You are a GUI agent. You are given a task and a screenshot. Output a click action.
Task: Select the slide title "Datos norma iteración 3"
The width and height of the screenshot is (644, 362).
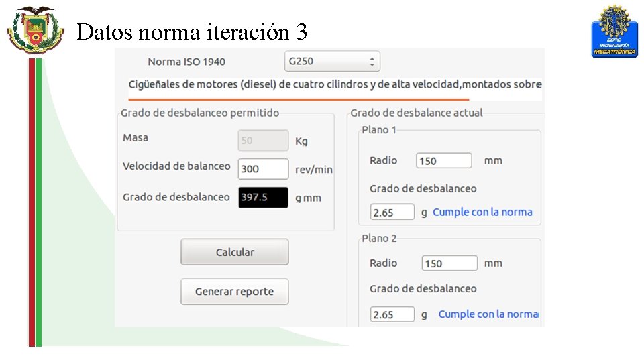tap(192, 32)
